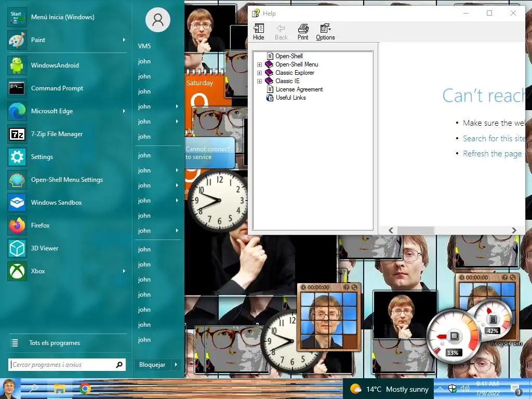Open Microsoft Edge icon
Viewport: 532px width, 399px height.
point(17,111)
